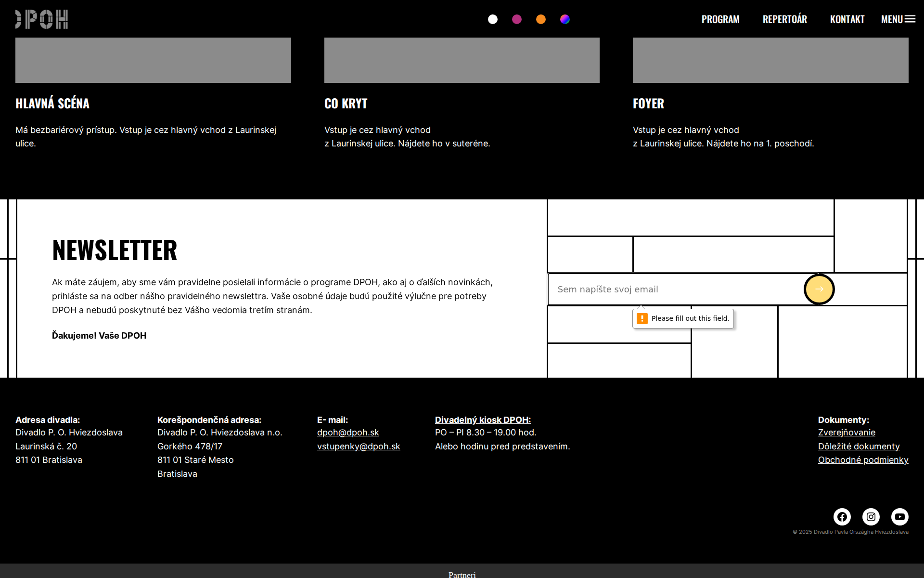Open KONTAKT navigation item

[847, 19]
